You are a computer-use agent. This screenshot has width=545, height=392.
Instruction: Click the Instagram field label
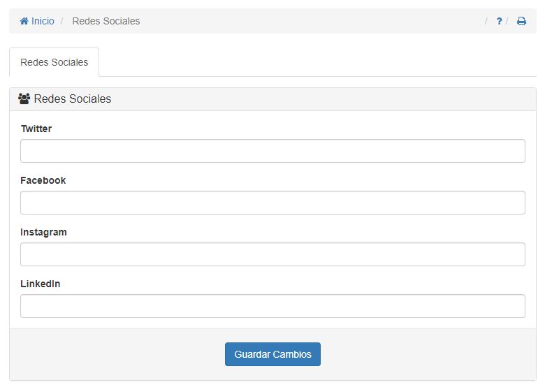43,232
